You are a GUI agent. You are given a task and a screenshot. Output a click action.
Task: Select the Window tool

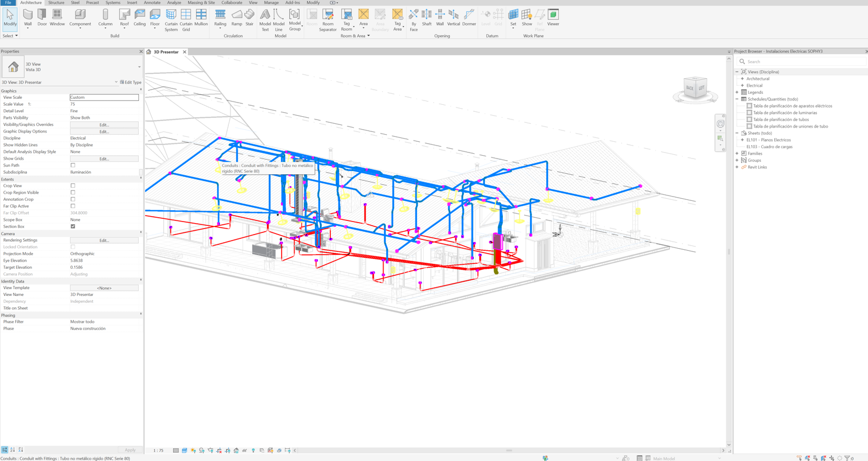[57, 17]
